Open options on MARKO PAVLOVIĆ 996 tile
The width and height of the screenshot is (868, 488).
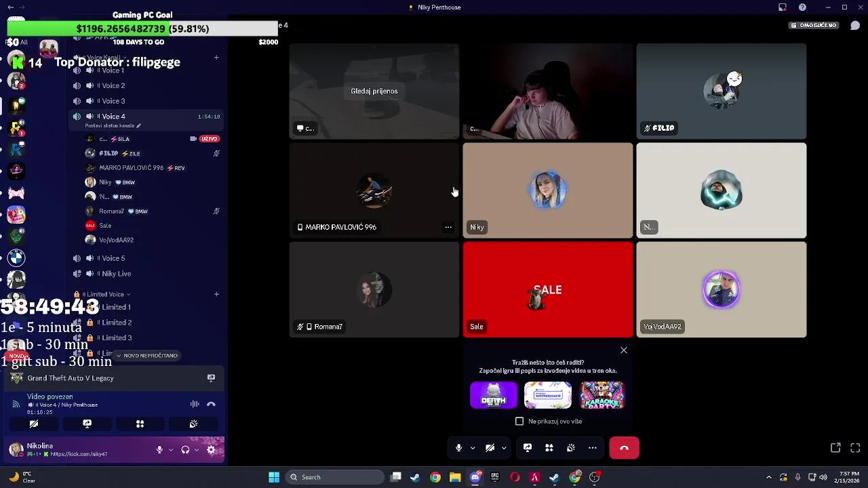tap(448, 227)
